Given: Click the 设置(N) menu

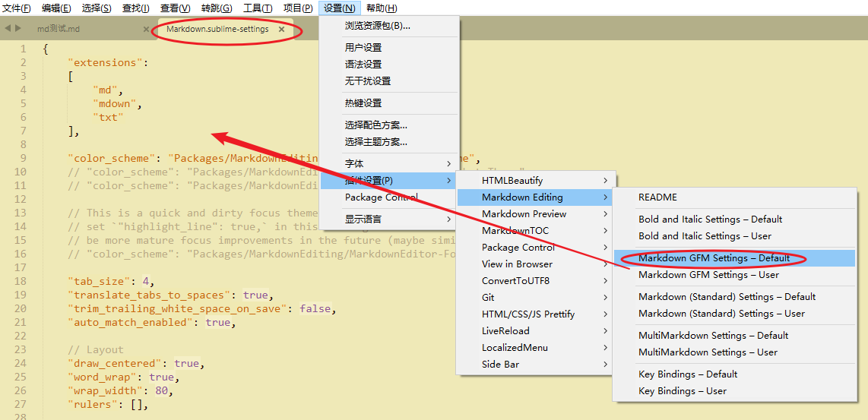Looking at the screenshot, I should pos(340,8).
